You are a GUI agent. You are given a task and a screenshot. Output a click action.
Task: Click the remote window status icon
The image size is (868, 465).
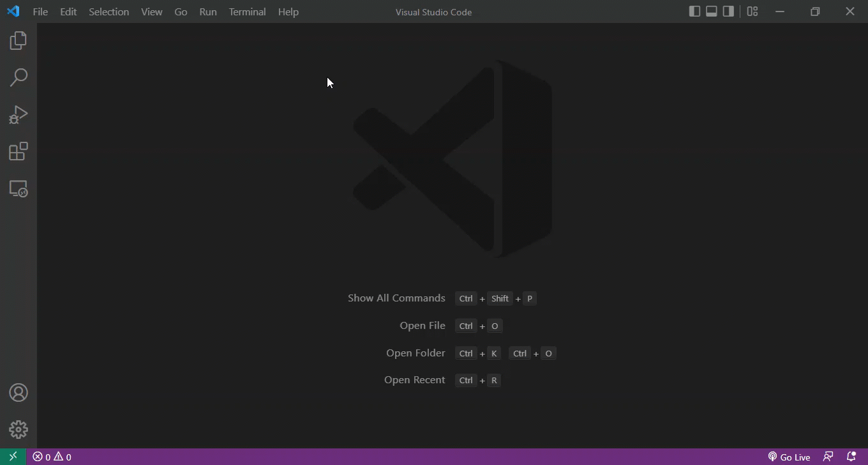coord(13,457)
